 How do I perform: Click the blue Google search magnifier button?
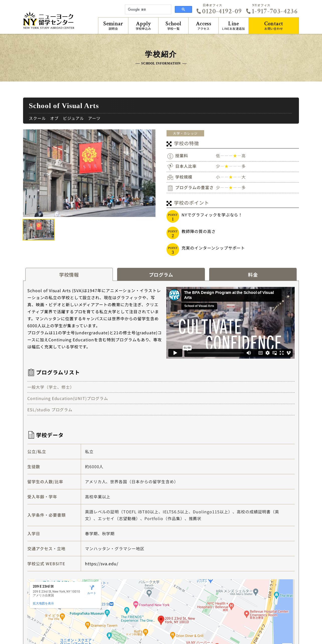(183, 10)
